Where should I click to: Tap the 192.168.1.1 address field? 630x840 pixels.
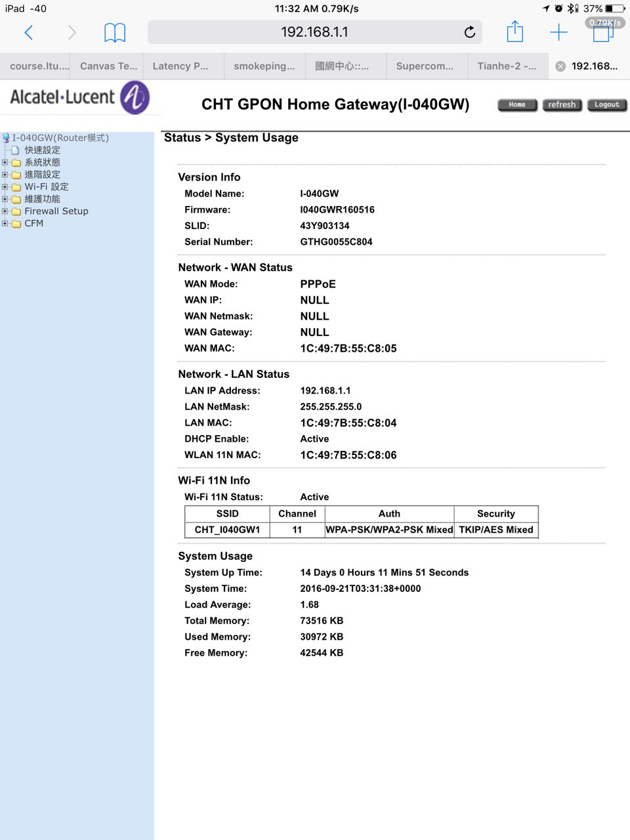tap(314, 32)
